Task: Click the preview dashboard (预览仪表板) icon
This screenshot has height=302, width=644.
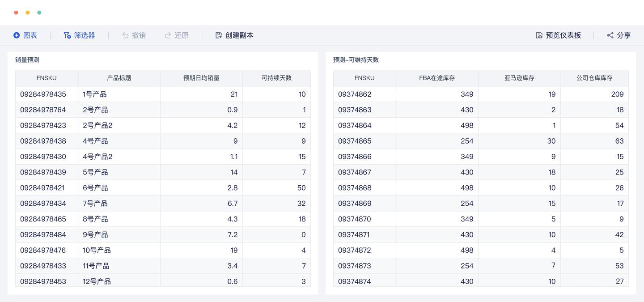Action: (x=539, y=35)
